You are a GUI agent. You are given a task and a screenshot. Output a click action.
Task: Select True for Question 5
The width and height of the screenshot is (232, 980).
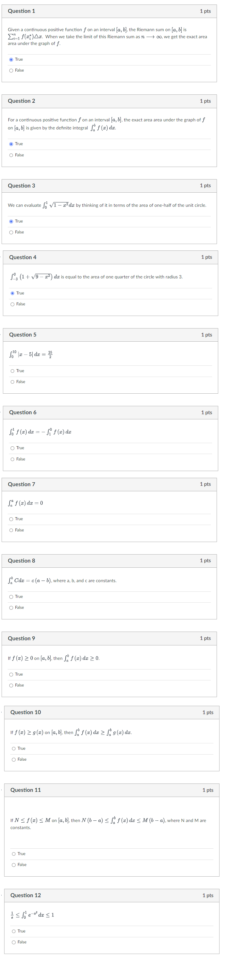coord(12,371)
